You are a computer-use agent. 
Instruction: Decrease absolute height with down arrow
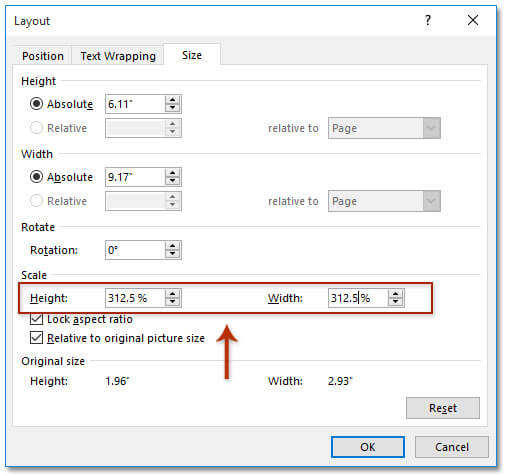click(172, 108)
